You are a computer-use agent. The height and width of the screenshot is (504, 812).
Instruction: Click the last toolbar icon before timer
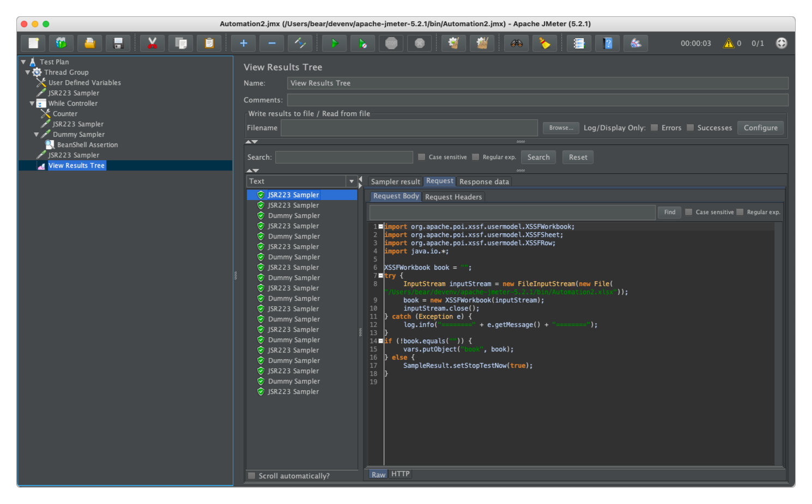click(636, 43)
